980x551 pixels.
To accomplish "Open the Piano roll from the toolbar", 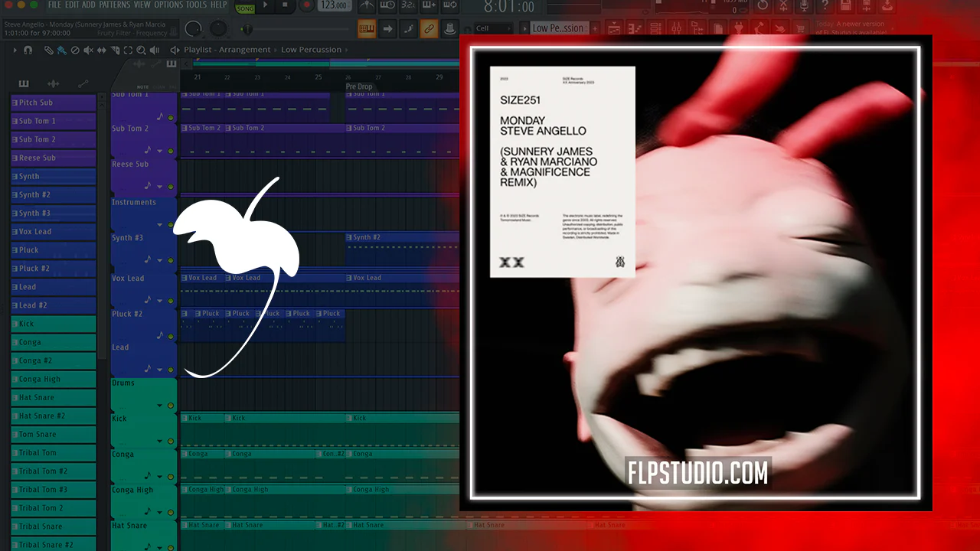I will coord(636,28).
